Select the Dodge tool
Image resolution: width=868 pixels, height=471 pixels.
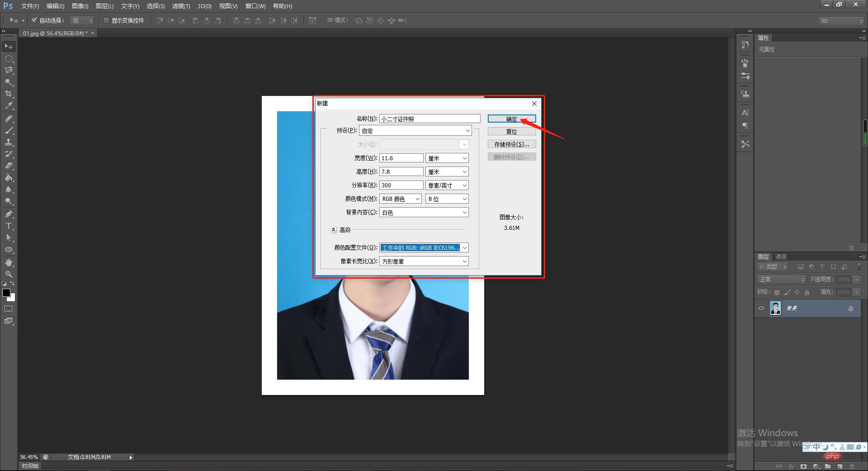tap(9, 201)
